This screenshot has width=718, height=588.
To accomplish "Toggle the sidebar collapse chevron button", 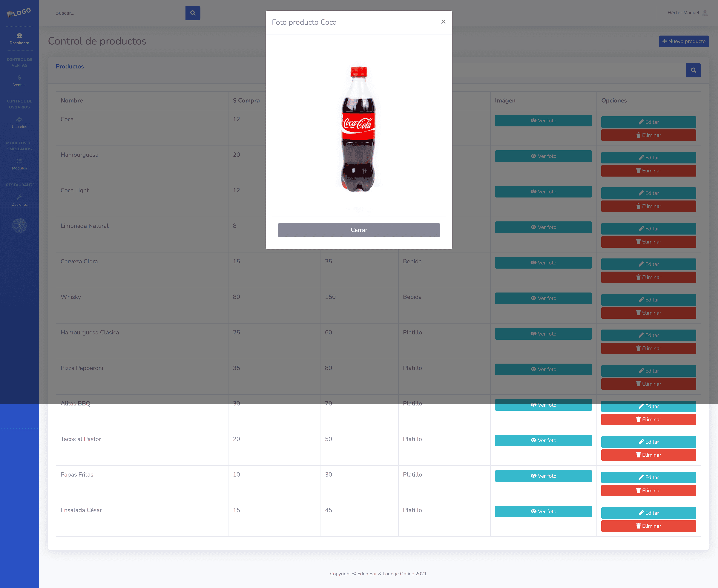I will [19, 226].
